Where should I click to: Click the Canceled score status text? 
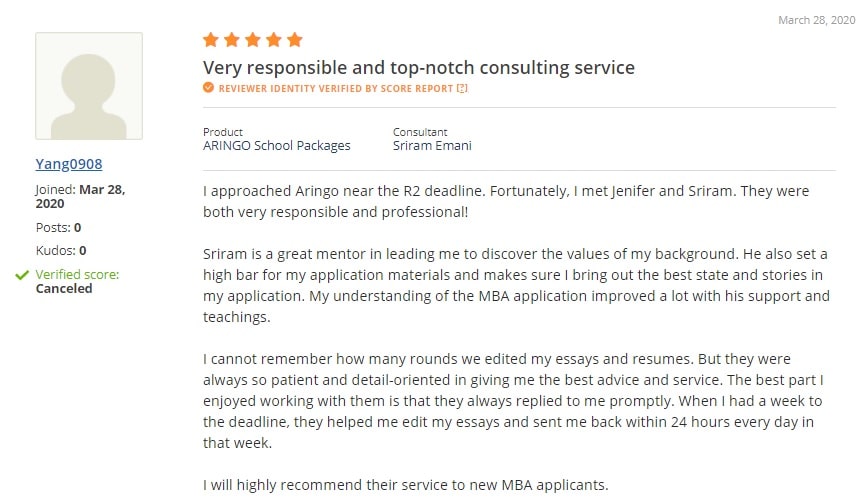pos(64,289)
